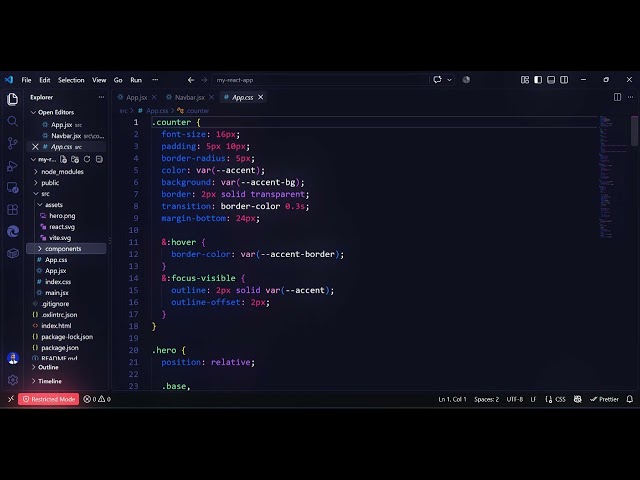Screen dimensions: 640x480
Task: Toggle the secondary side bar
Action: 564,80
